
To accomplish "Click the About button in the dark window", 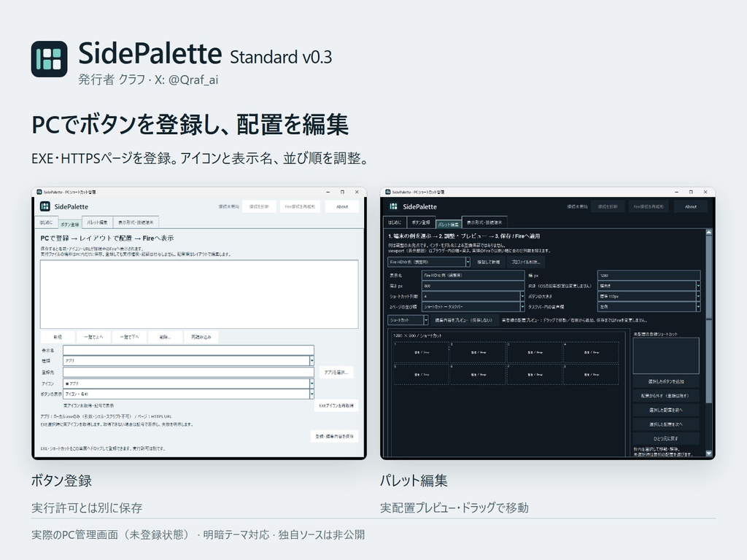I will (691, 206).
